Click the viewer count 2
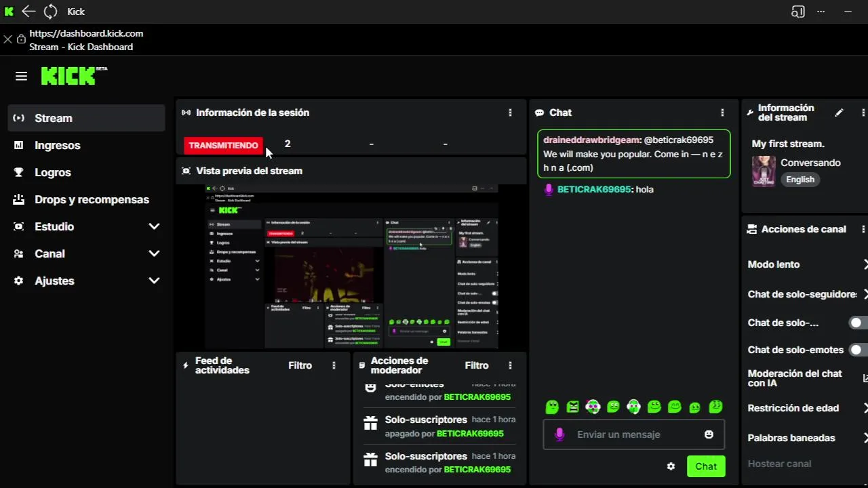868x488 pixels. click(x=288, y=144)
